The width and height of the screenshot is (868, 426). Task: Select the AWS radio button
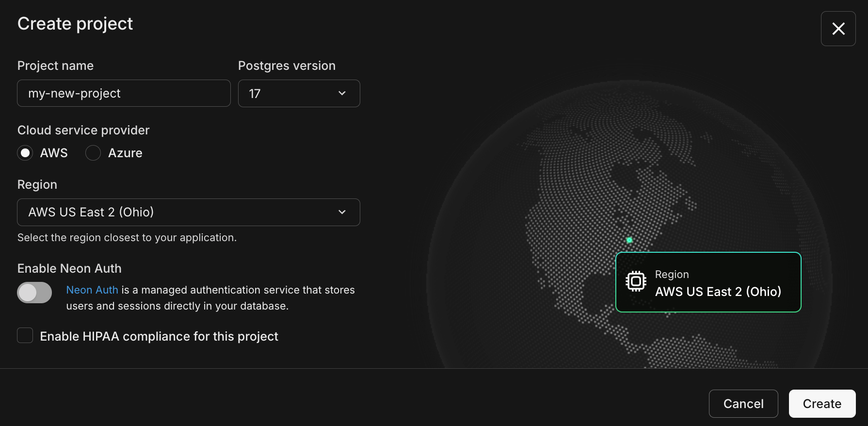[x=25, y=153]
